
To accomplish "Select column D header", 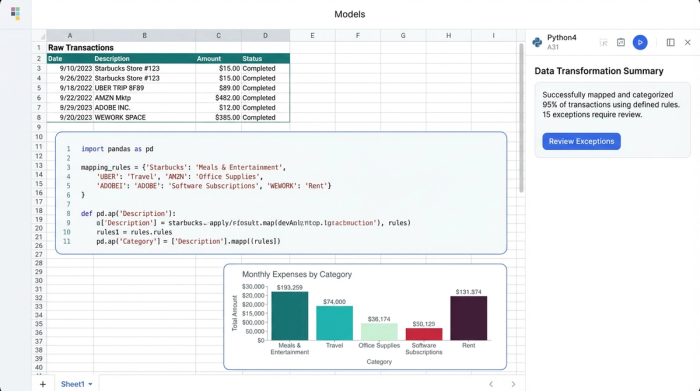I will 265,35.
